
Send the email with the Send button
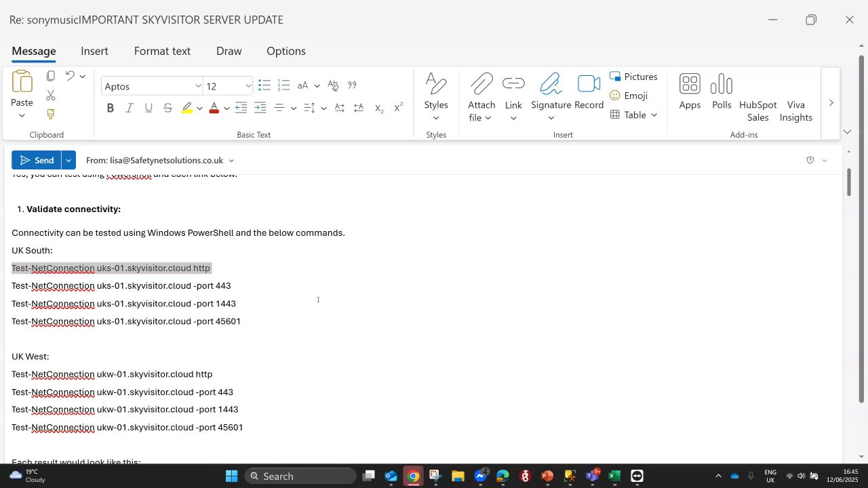[x=37, y=160]
